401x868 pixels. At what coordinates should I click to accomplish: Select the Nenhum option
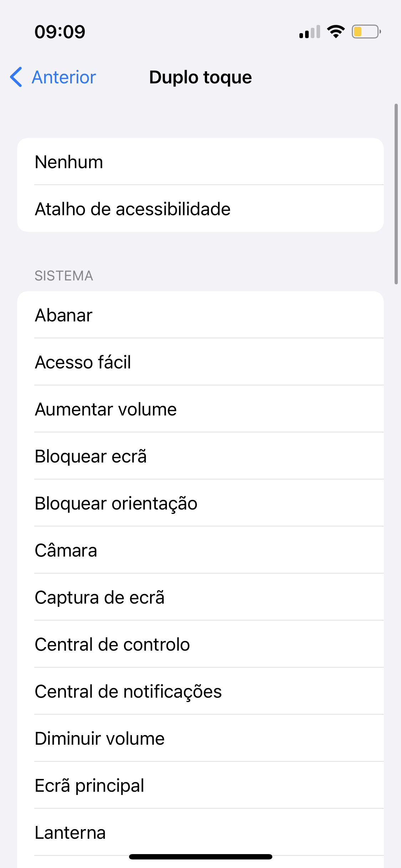tap(200, 162)
